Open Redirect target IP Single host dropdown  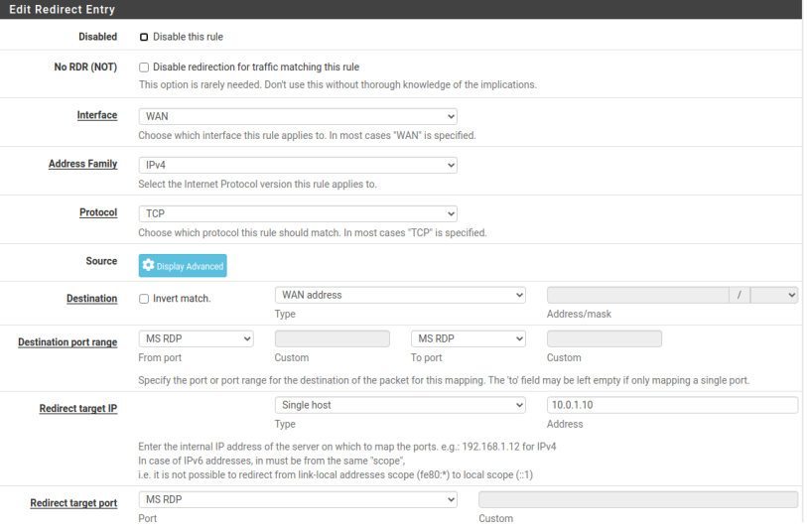pos(400,405)
